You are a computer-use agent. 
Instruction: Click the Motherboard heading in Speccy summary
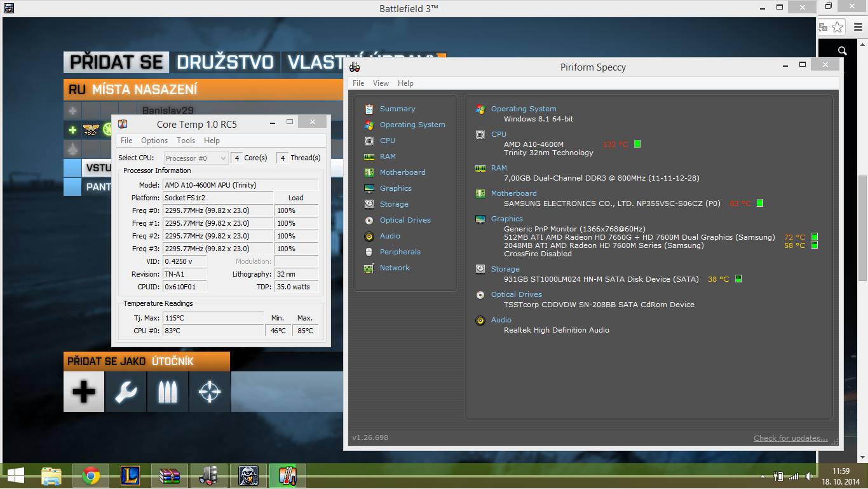pyautogui.click(x=513, y=193)
